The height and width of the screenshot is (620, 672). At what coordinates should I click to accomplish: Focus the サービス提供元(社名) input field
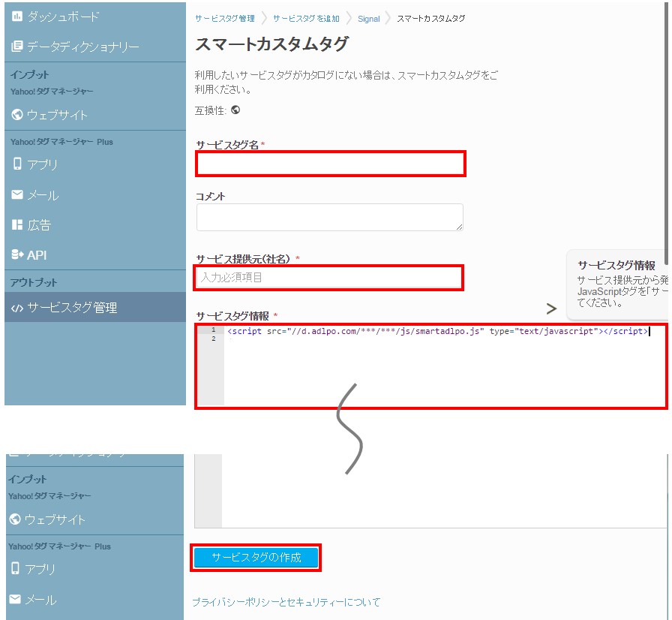pos(328,278)
